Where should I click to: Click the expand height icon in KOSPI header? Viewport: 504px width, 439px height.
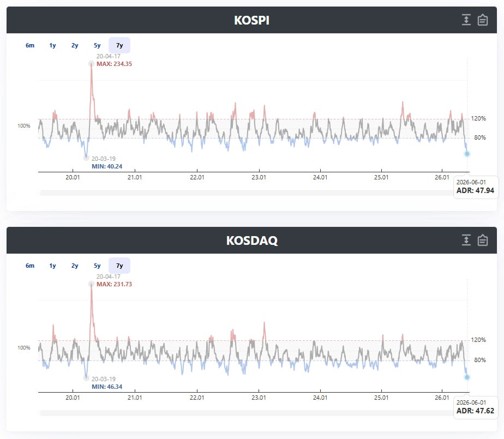pyautogui.click(x=466, y=20)
